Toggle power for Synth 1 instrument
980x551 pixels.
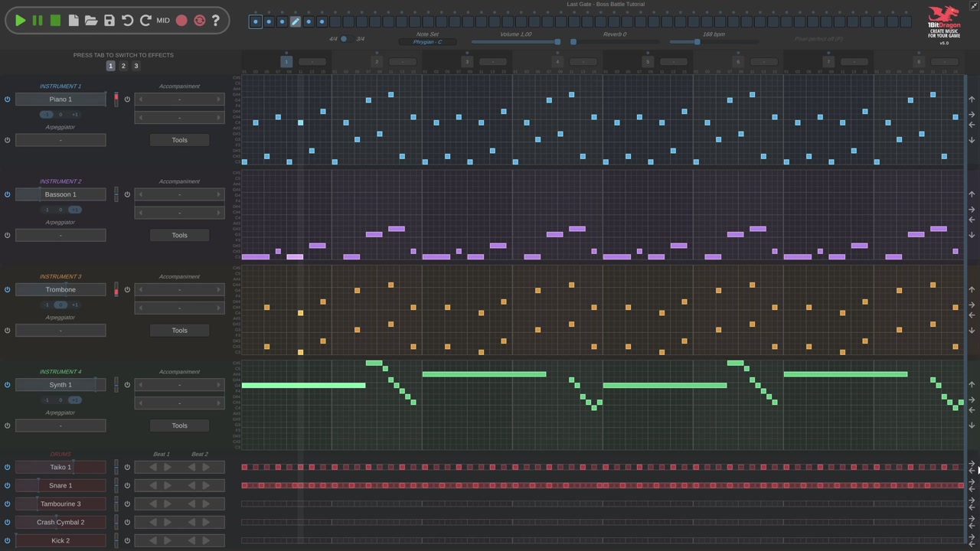coord(8,385)
